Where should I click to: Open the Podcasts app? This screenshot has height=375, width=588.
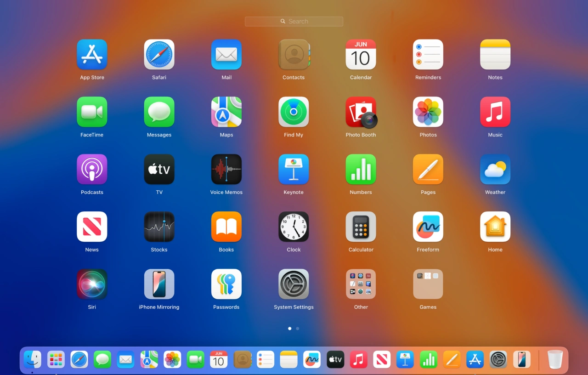(92, 169)
